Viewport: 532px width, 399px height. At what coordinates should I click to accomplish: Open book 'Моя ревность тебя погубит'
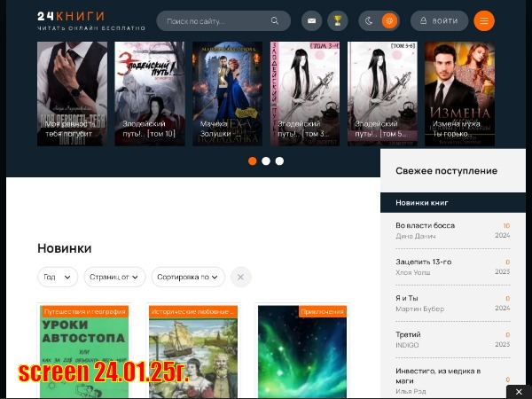72,94
